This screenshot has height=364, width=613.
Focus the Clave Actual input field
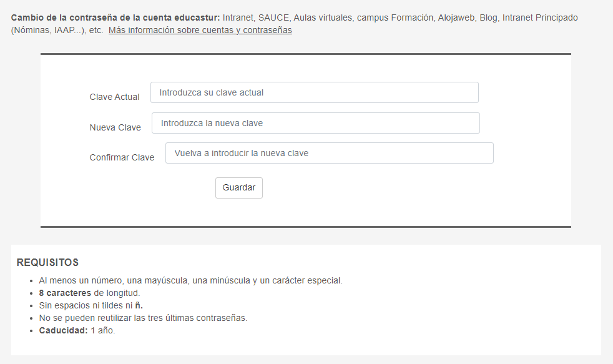(x=314, y=92)
